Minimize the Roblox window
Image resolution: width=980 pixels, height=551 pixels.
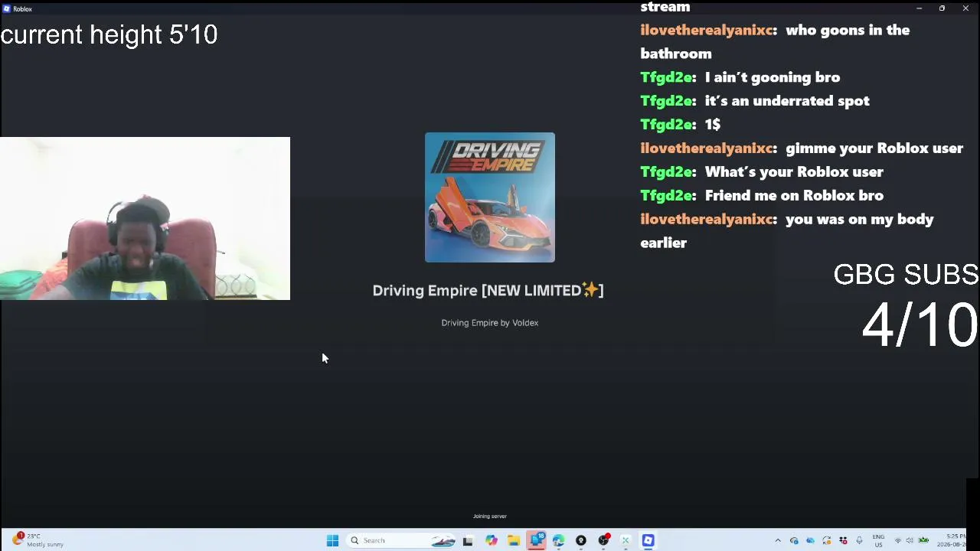click(919, 8)
